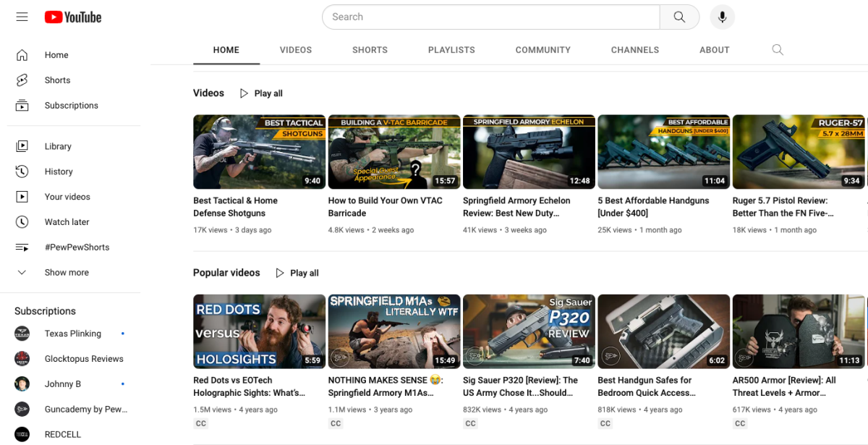Expand Show more in sidebar
The height and width of the screenshot is (445, 868).
coord(66,273)
